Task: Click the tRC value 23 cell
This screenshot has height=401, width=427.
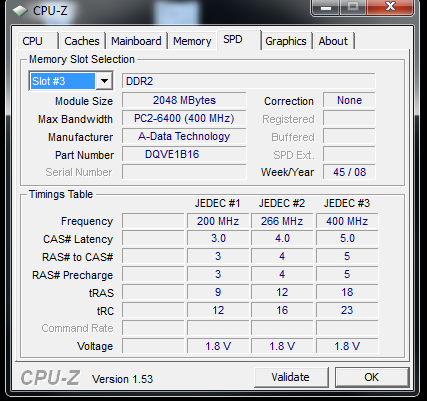Action: (347, 310)
